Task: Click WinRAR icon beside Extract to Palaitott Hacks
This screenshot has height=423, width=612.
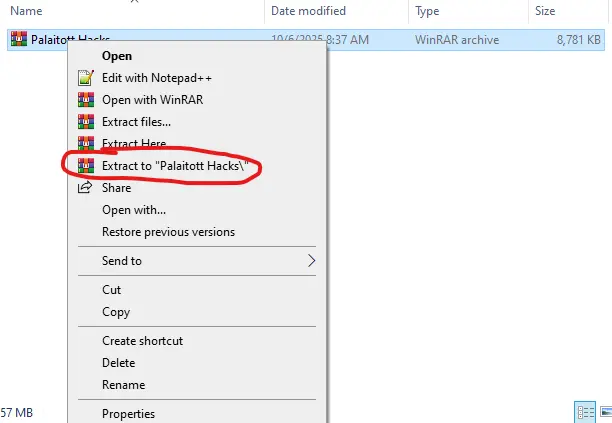Action: pyautogui.click(x=86, y=166)
